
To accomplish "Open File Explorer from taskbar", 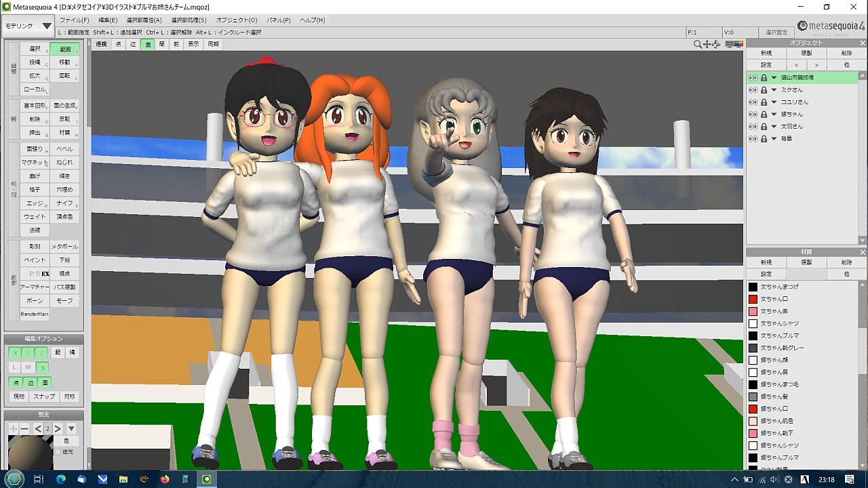I will tap(123, 479).
